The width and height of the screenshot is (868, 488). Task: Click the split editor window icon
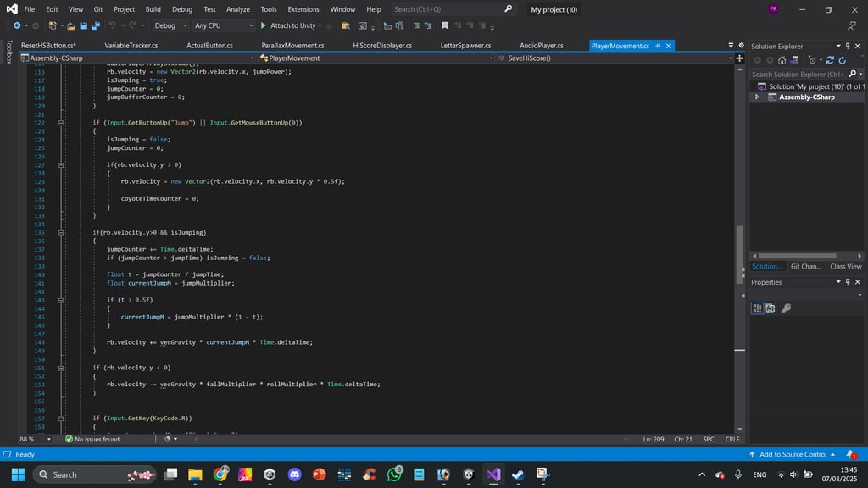coord(739,58)
